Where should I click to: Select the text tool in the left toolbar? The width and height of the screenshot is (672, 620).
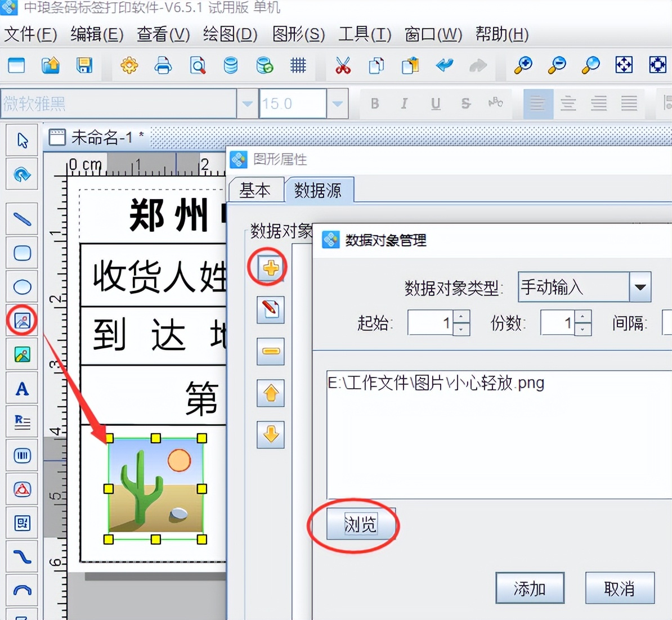pyautogui.click(x=21, y=388)
